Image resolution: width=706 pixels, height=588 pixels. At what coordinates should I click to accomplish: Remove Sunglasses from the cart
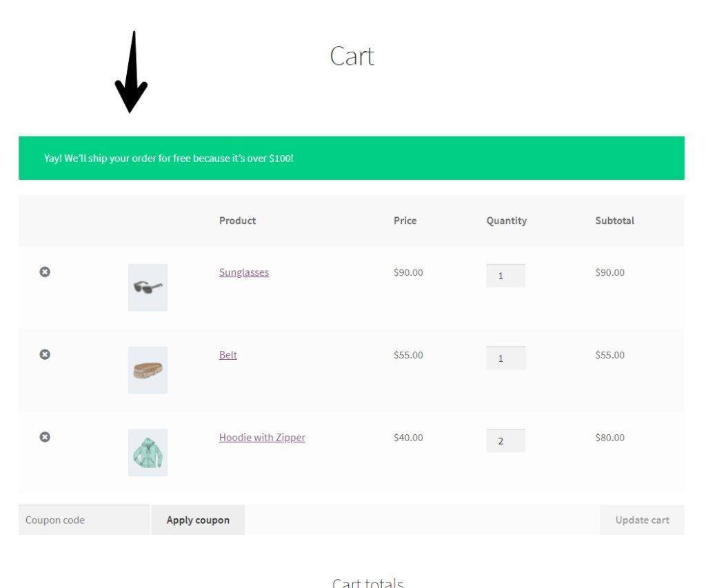45,272
